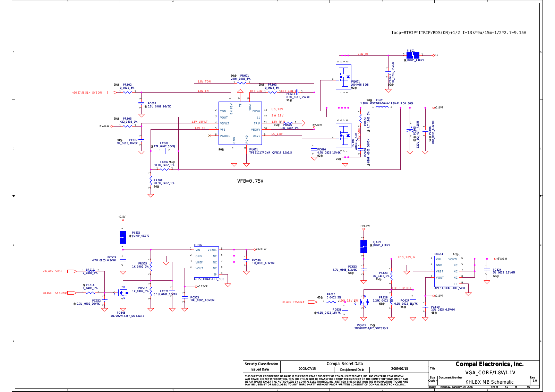Click the SUSP input port arrow
Image resolution: width=555 pixels, height=392 pixels.
click(72, 271)
